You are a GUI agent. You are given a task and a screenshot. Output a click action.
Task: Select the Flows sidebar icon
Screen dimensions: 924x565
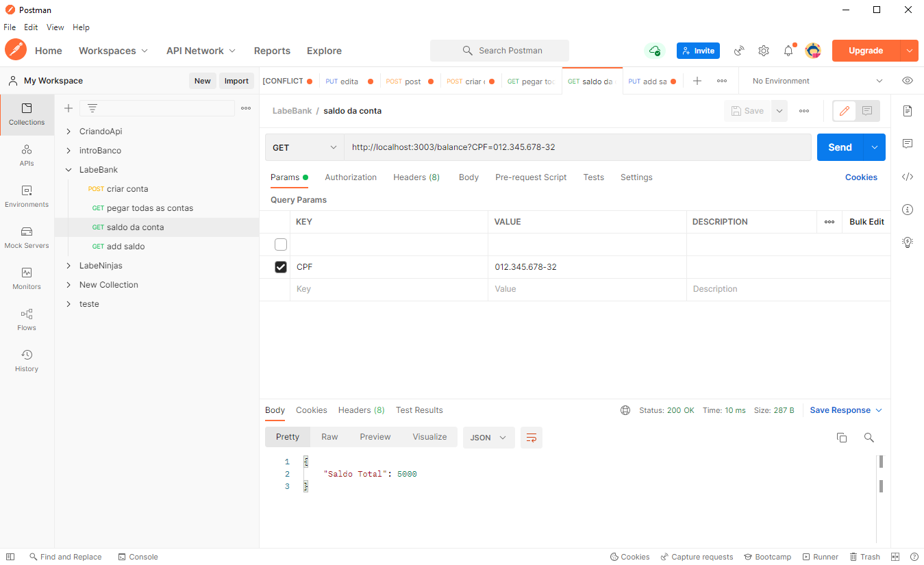(x=26, y=320)
